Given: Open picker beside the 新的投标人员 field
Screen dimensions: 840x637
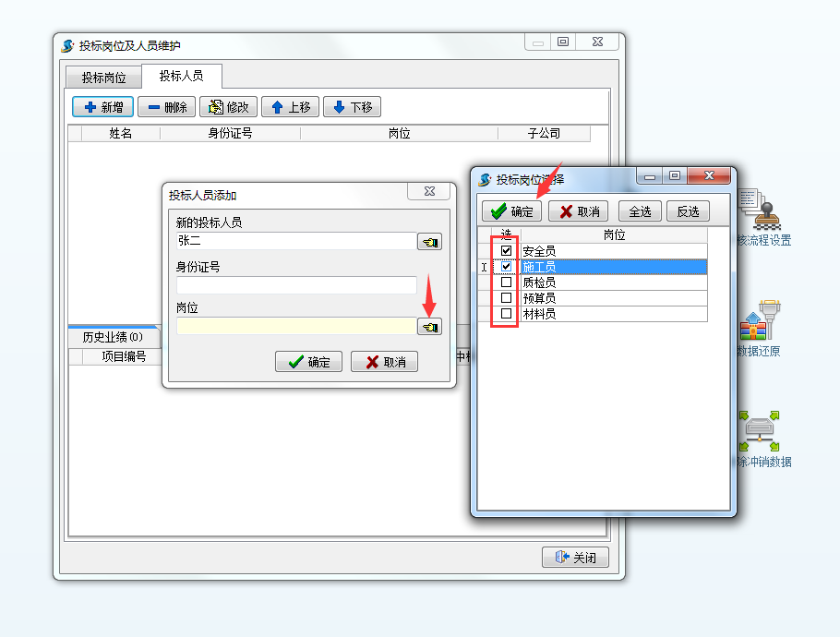Looking at the screenshot, I should (x=430, y=242).
